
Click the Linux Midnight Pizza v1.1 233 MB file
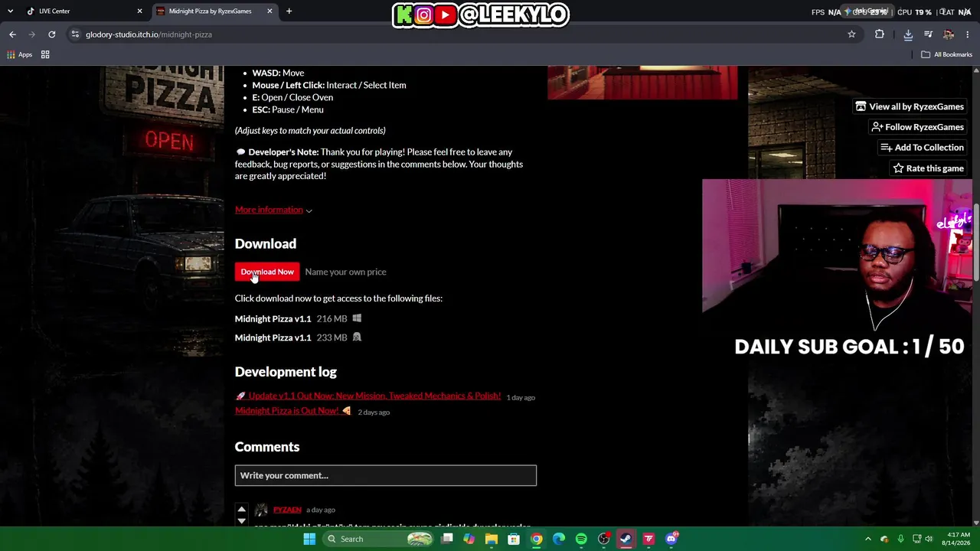tap(298, 337)
